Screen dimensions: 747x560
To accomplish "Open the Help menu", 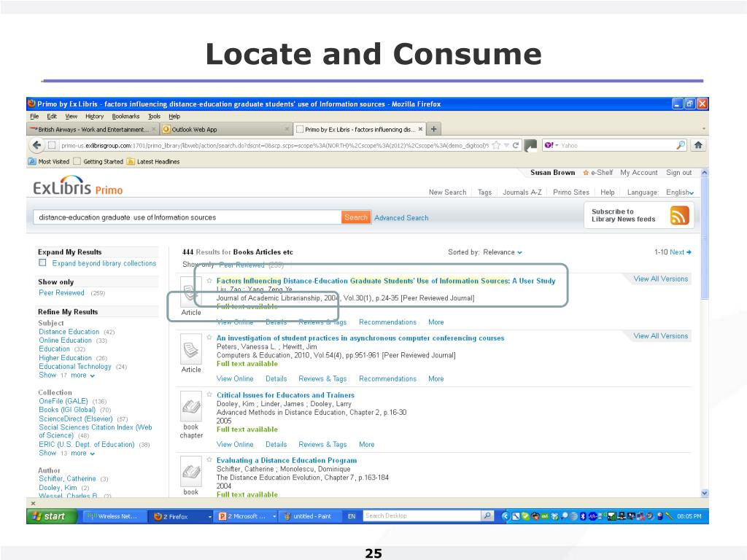I will [x=174, y=116].
